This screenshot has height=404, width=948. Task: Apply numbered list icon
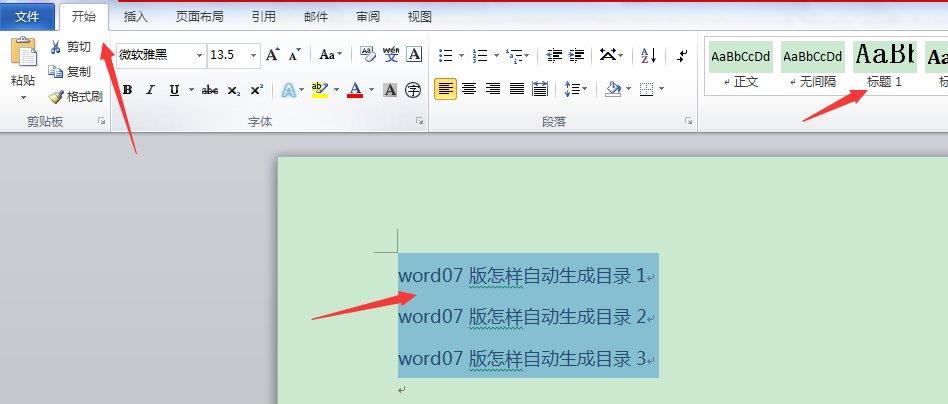[x=481, y=56]
